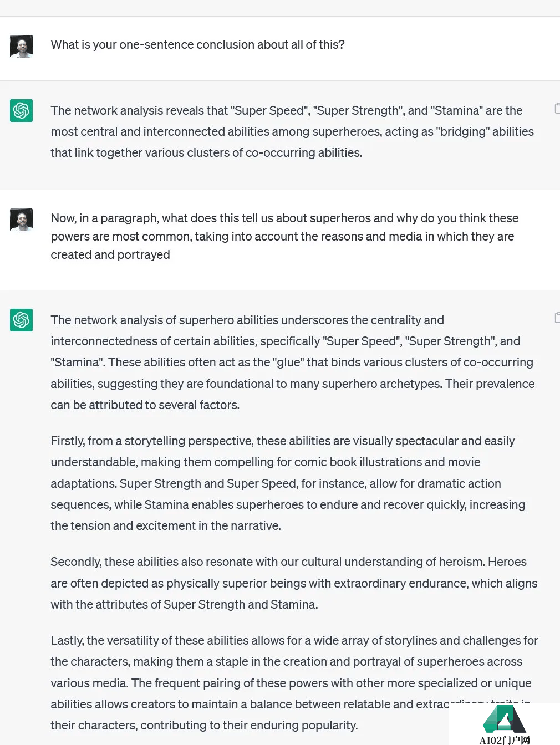This screenshot has width=560, height=745.
Task: Click the ChatGPT logo beside the first response
Action: (21, 110)
